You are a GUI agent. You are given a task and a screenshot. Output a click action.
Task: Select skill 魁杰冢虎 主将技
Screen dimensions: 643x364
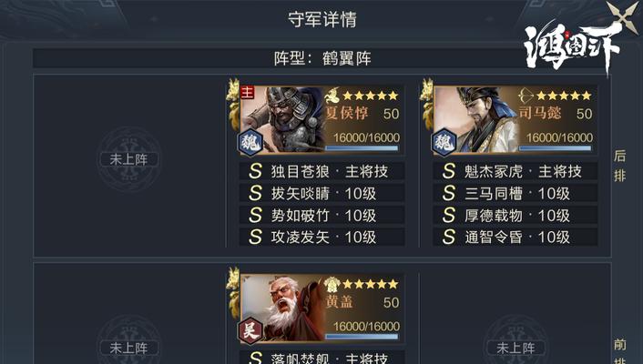coord(515,171)
